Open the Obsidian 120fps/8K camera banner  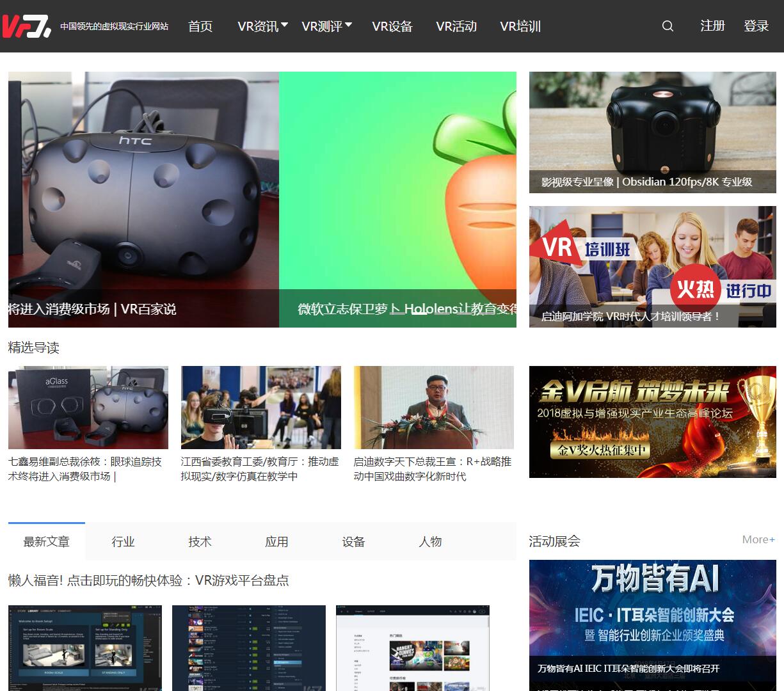(x=653, y=132)
